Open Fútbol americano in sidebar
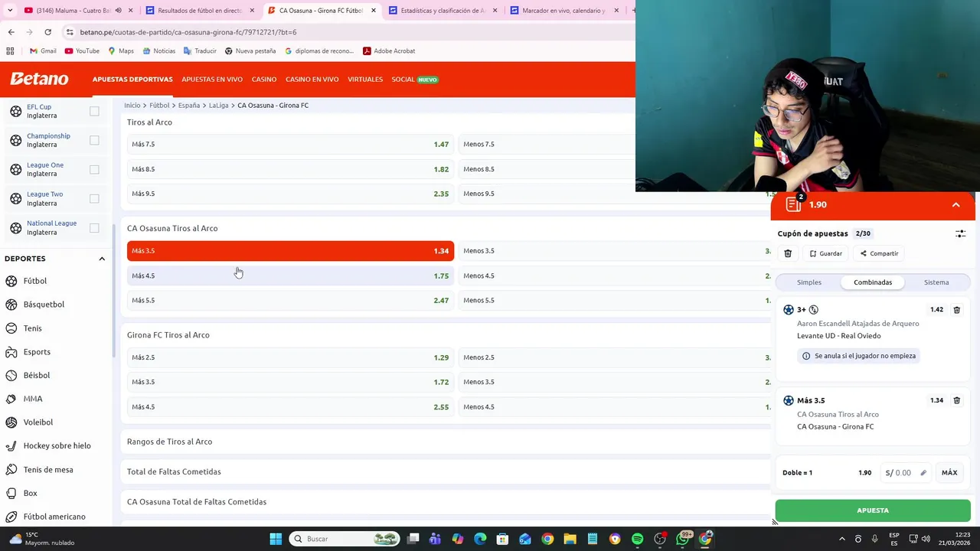The height and width of the screenshot is (551, 980). click(54, 517)
